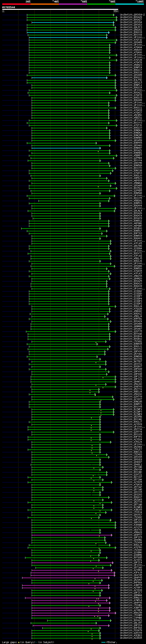Viewport: 146px width, 644px height.
Task: Open hit UniRef100_B9SAZ7
Action: click(131, 20)
